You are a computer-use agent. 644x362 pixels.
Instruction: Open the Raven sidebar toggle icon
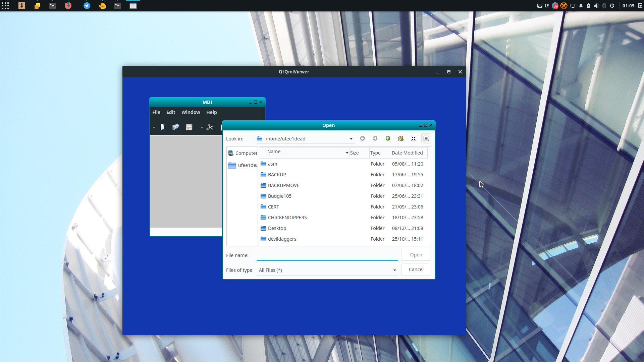640,6
